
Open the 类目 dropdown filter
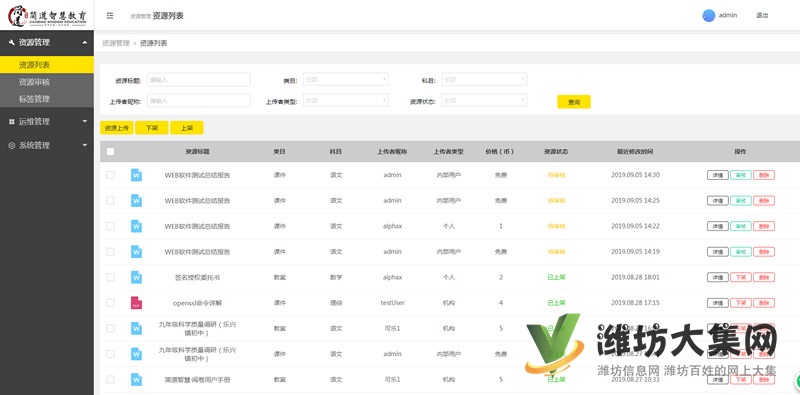(x=345, y=80)
